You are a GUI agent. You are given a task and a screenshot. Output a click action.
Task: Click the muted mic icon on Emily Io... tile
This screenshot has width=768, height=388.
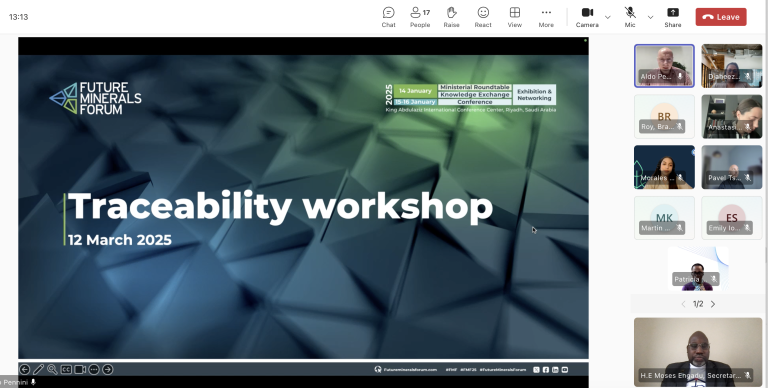[747, 228]
